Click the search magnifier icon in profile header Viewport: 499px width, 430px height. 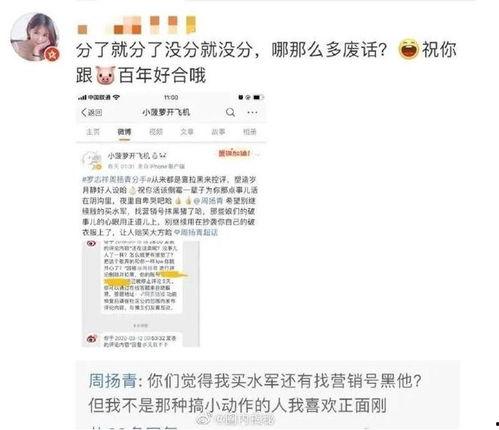click(x=230, y=112)
